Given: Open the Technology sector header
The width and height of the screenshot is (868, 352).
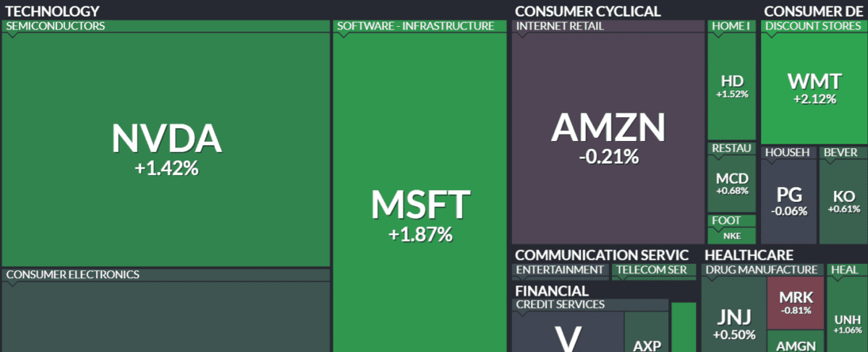Looking at the screenshot, I should click(x=53, y=11).
